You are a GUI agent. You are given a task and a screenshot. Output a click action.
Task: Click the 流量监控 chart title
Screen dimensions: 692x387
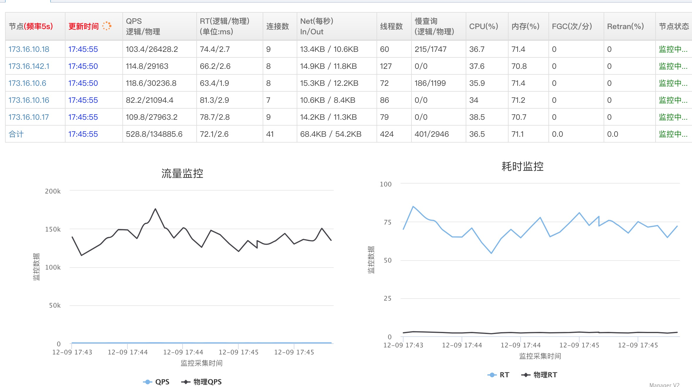182,173
